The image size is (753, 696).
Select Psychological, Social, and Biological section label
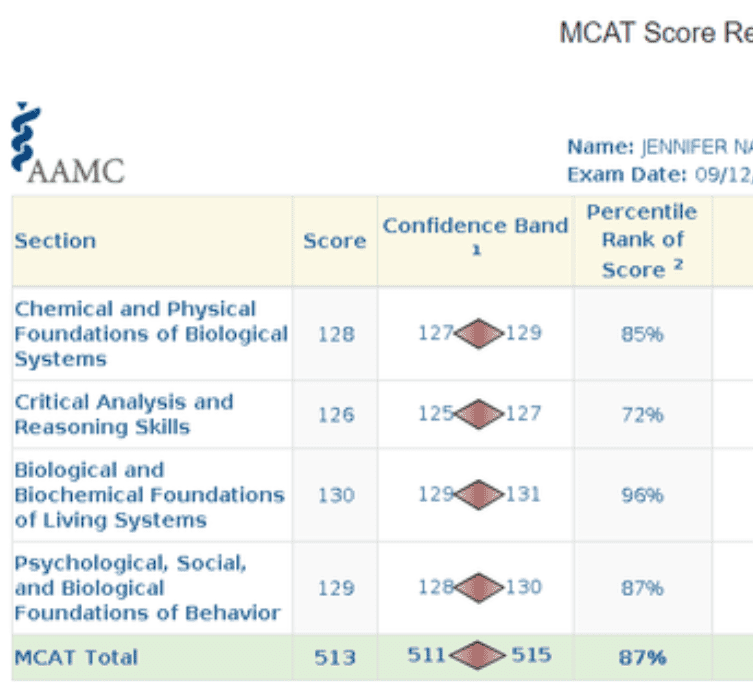[x=146, y=588]
